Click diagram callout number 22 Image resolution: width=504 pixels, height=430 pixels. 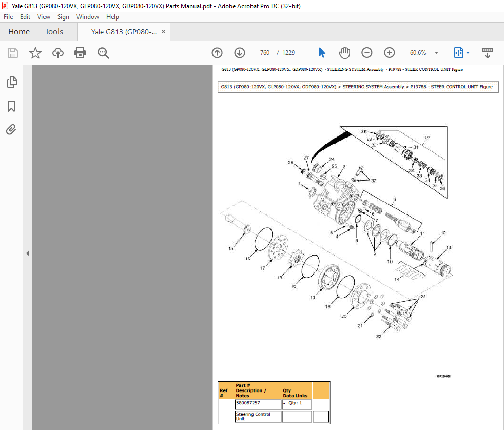(x=378, y=337)
